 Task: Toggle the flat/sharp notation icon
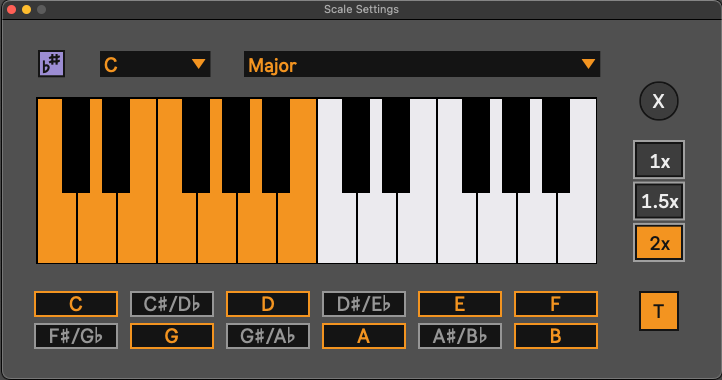(51, 64)
